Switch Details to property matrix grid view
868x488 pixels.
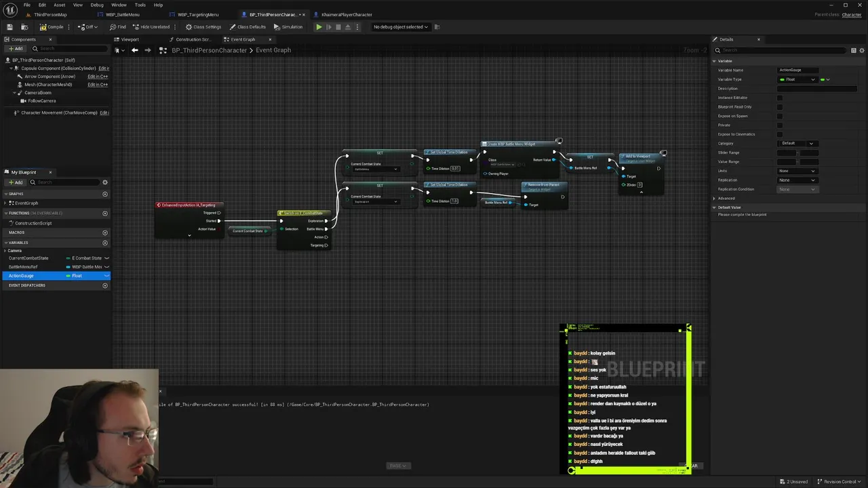pyautogui.click(x=853, y=50)
